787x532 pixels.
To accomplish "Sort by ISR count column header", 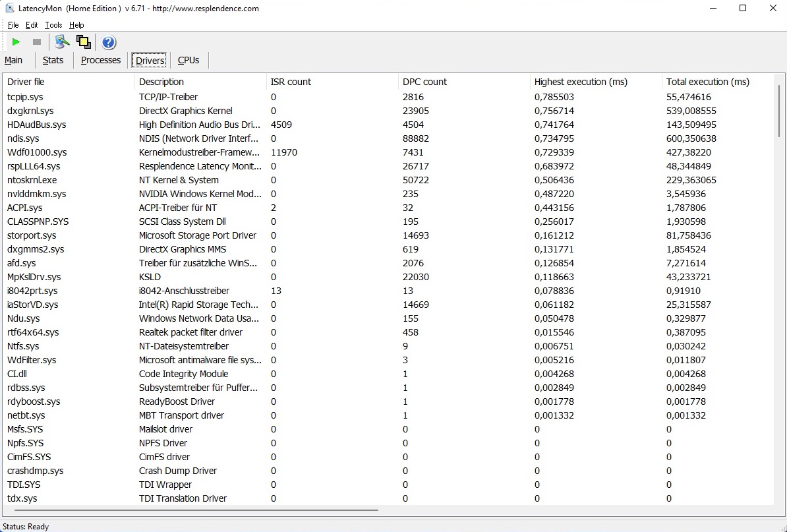I will [x=332, y=82].
